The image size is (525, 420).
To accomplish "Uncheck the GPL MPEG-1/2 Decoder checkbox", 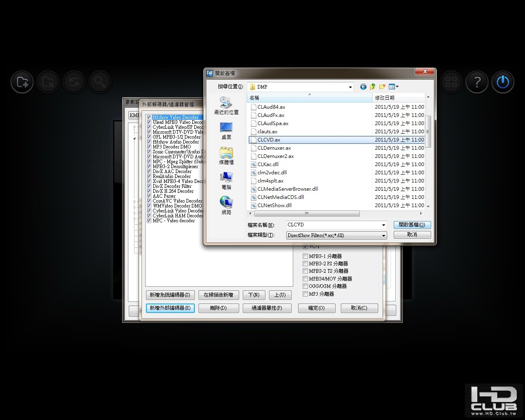I will click(x=149, y=137).
